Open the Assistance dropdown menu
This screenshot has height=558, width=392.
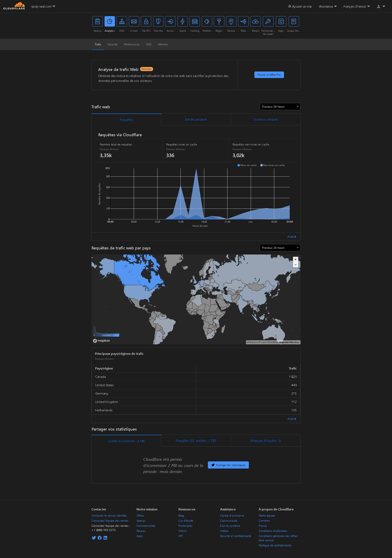click(328, 6)
